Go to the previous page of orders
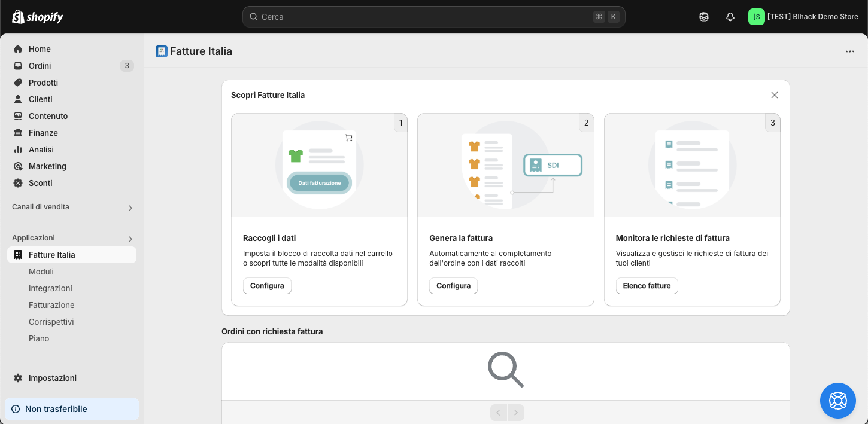Viewport: 868px width, 424px height. tap(499, 413)
